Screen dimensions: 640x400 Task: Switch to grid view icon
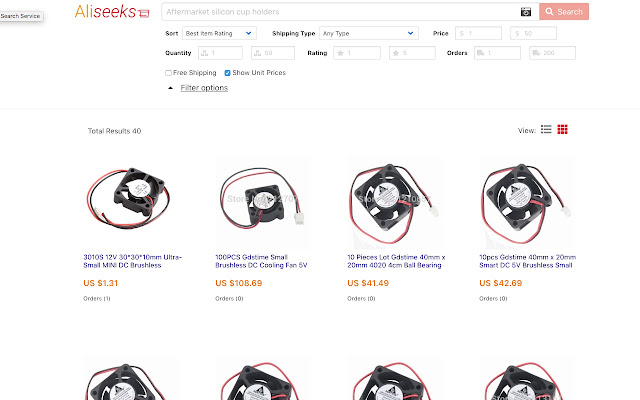(563, 130)
